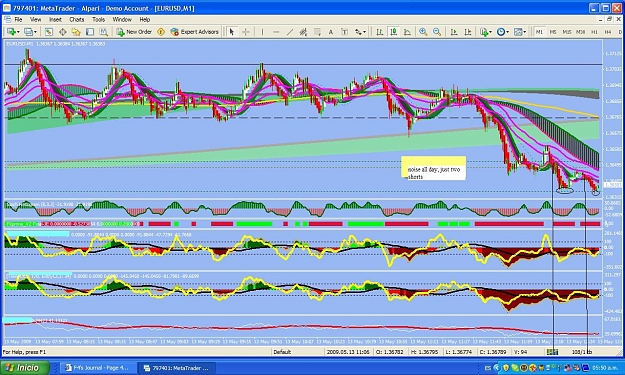Click the New Chart toolbar icon
The image size is (625, 375).
pyautogui.click(x=11, y=32)
